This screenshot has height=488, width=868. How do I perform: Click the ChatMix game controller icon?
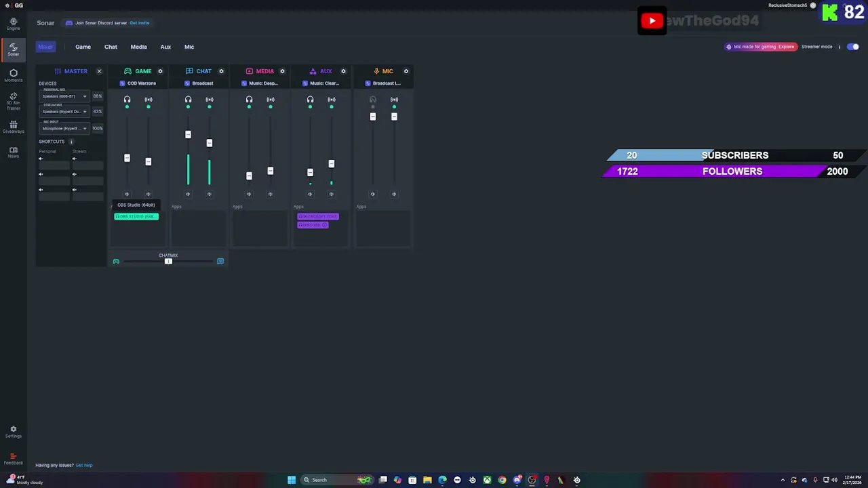coord(116,261)
